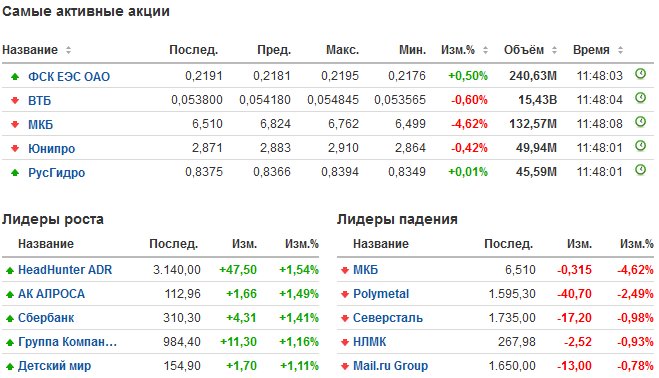Image resolution: width=659 pixels, height=378 pixels.
Task: Click the clock icon in the ФСК ЕЭС ОАО row
Action: tap(640, 74)
